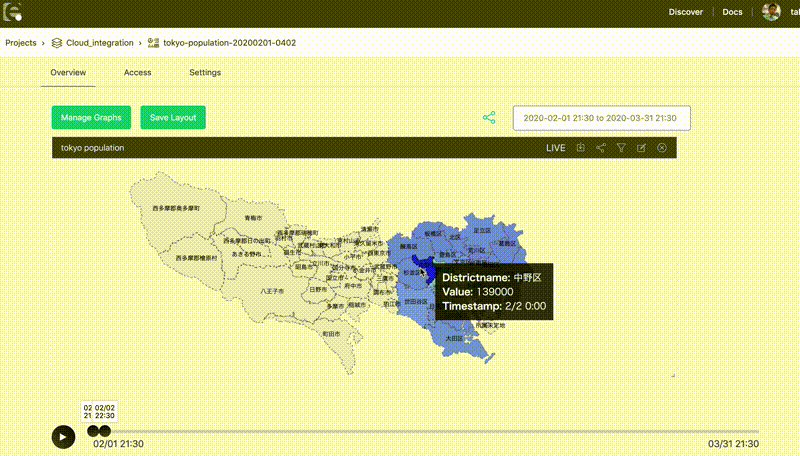Remove the tokyo population graph panel
Image resolution: width=800 pixels, height=456 pixels.
click(662, 148)
